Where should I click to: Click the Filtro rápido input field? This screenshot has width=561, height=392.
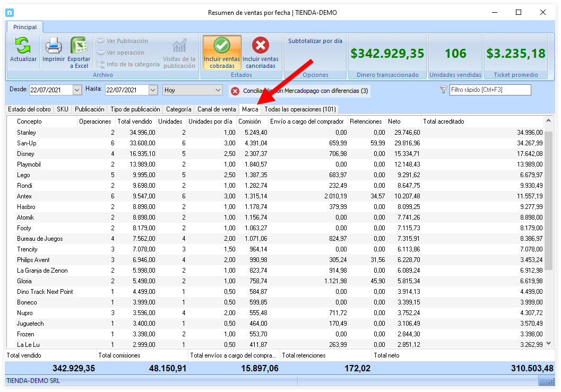[490, 90]
